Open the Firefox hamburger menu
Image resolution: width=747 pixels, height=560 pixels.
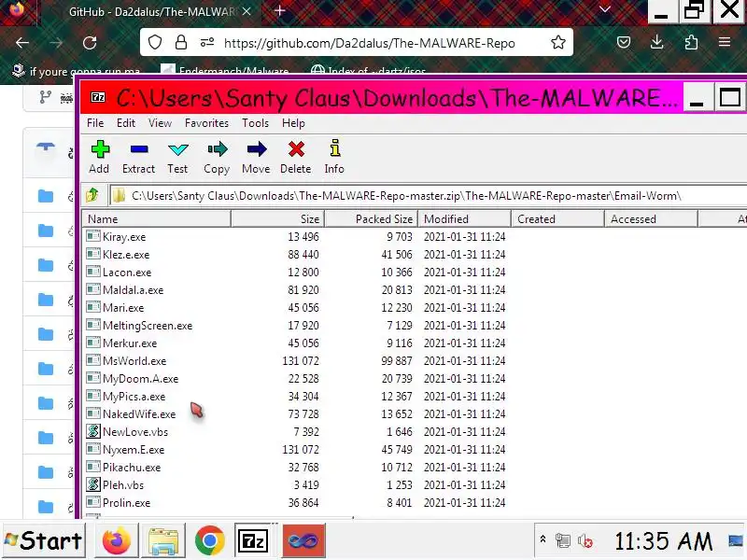[725, 42]
